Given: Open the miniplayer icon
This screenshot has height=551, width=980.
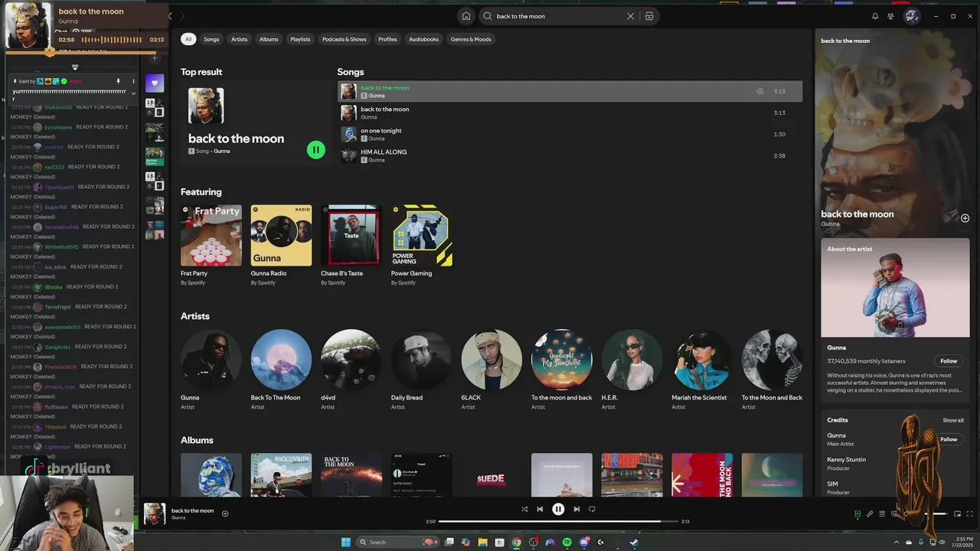Looking at the screenshot, I should pyautogui.click(x=957, y=514).
